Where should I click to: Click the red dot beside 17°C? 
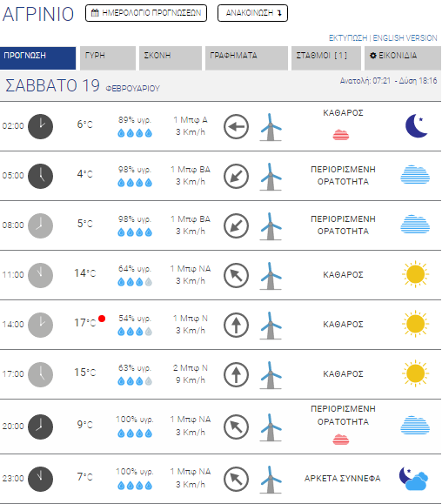click(102, 319)
